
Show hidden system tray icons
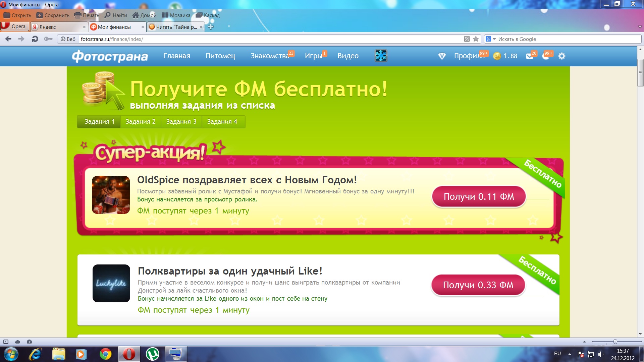point(569,354)
